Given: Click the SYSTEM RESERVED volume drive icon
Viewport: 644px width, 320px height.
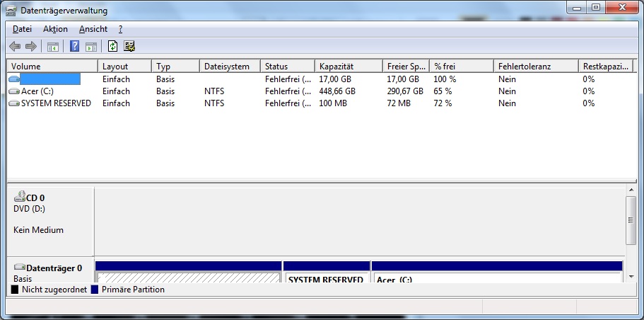Looking at the screenshot, I should click(14, 103).
